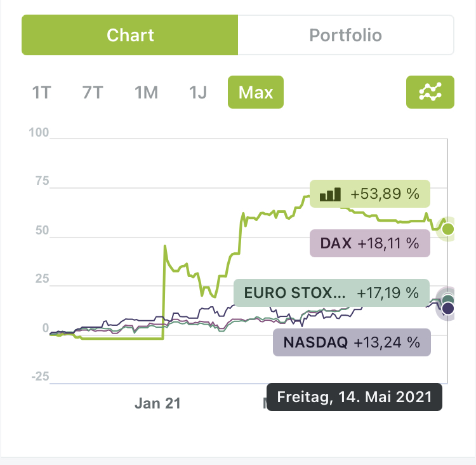Screen dimensions: 476x465
Task: Select the Max time range
Action: pos(256,93)
